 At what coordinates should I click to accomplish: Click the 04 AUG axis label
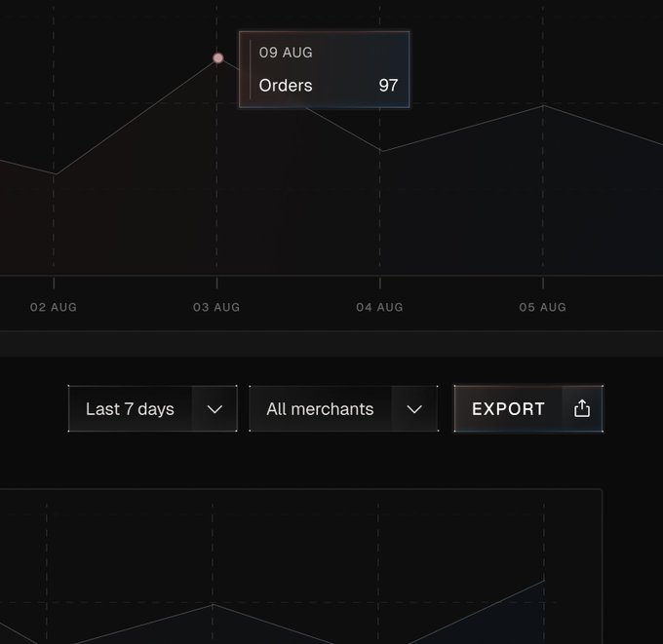tap(379, 307)
